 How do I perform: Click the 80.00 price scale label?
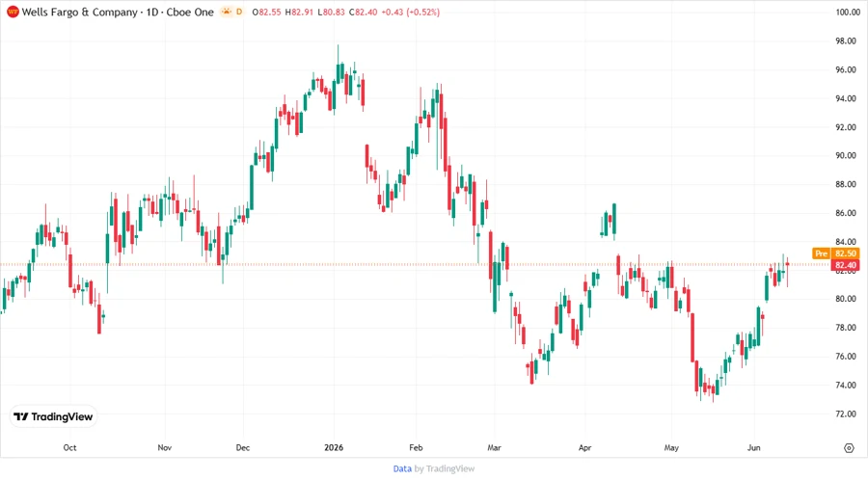(845, 299)
